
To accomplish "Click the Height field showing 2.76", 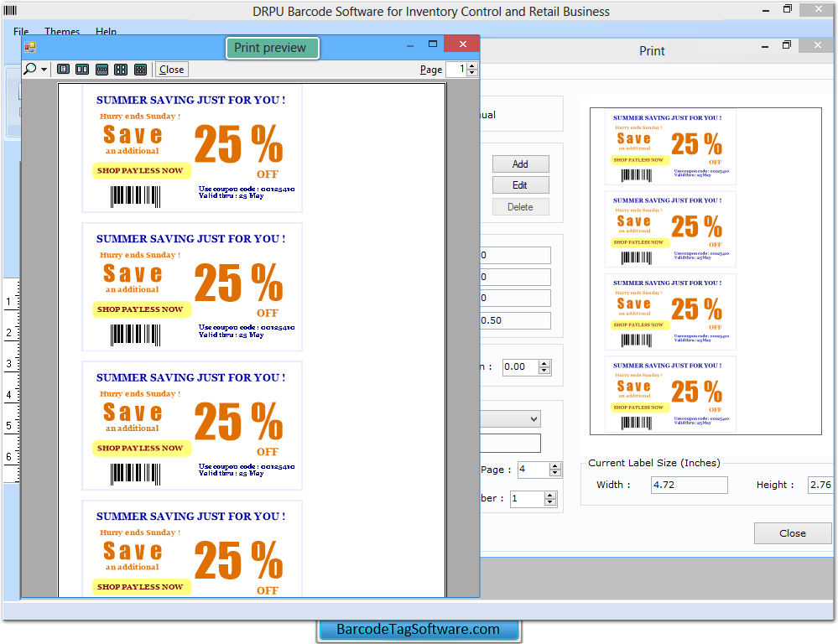I will pyautogui.click(x=820, y=485).
